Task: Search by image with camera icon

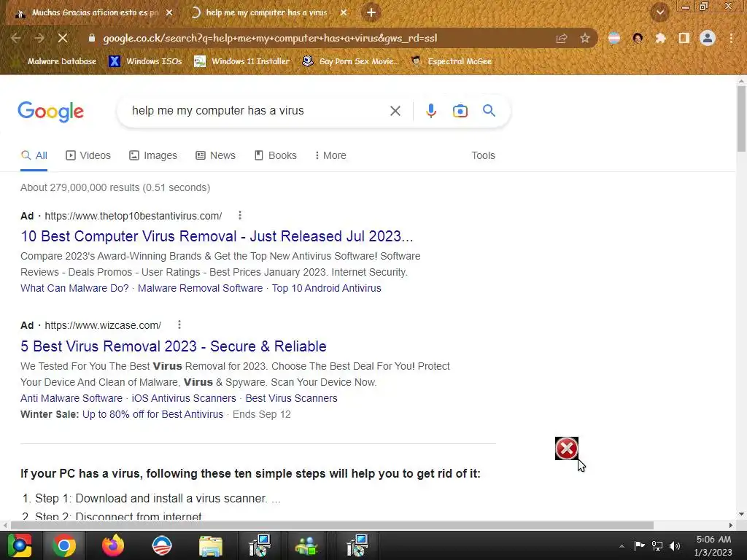Action: pyautogui.click(x=460, y=111)
